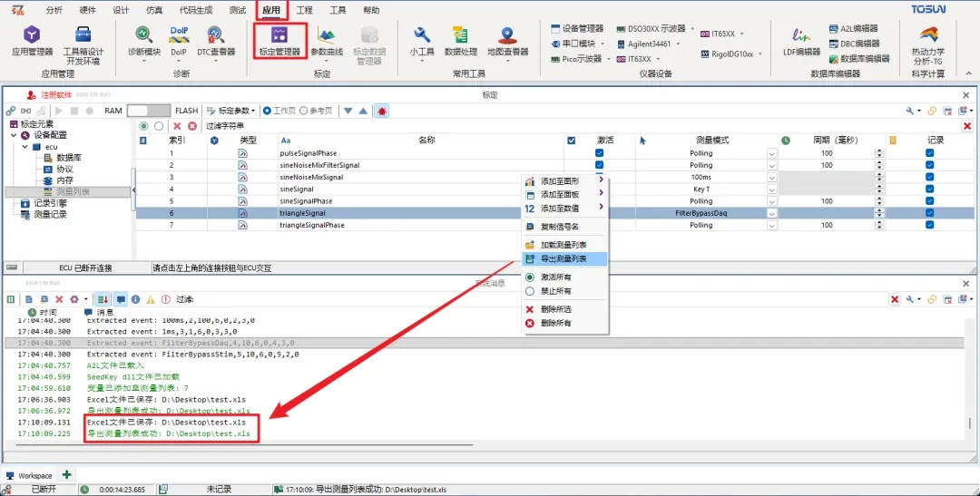Select the 工作页 radio button

click(279, 111)
